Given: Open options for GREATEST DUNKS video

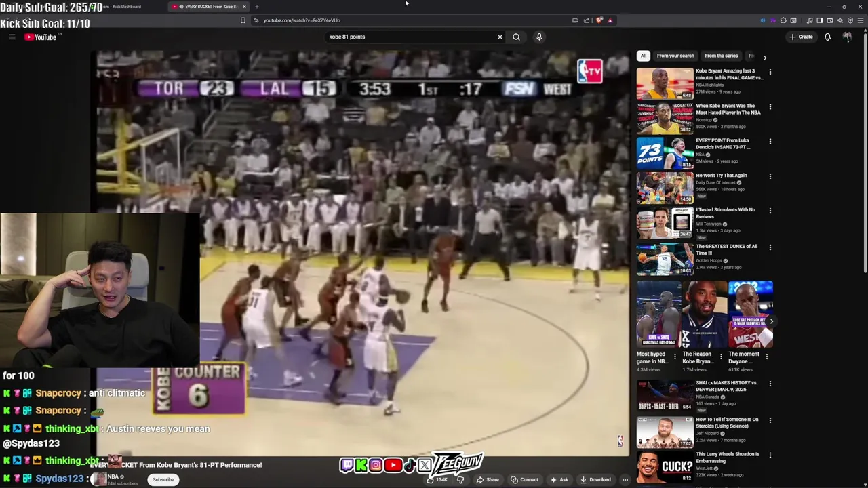Looking at the screenshot, I should (770, 247).
